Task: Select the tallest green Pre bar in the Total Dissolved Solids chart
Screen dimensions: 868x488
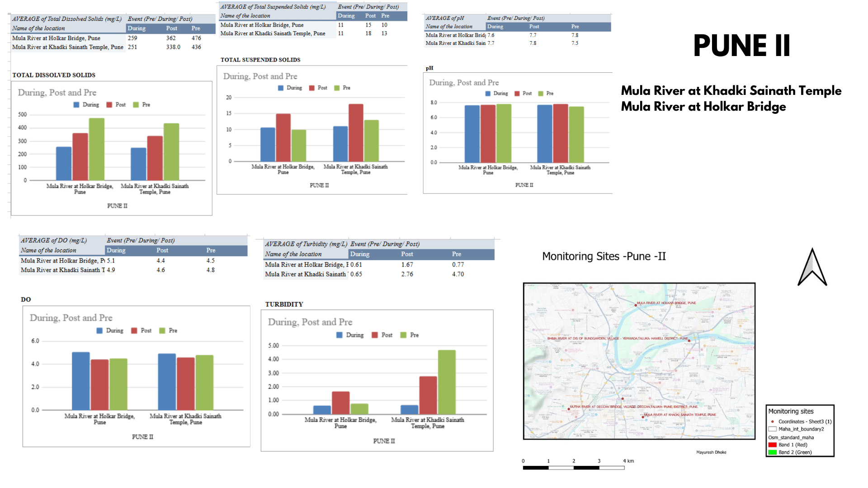Action: click(97, 149)
